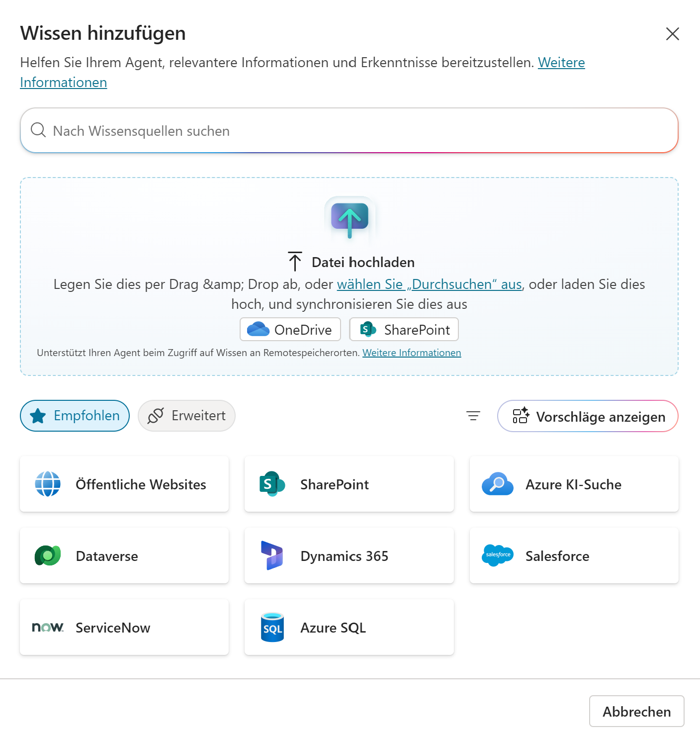Choose the Azure SQL database icon
700x735 pixels.
pos(272,627)
